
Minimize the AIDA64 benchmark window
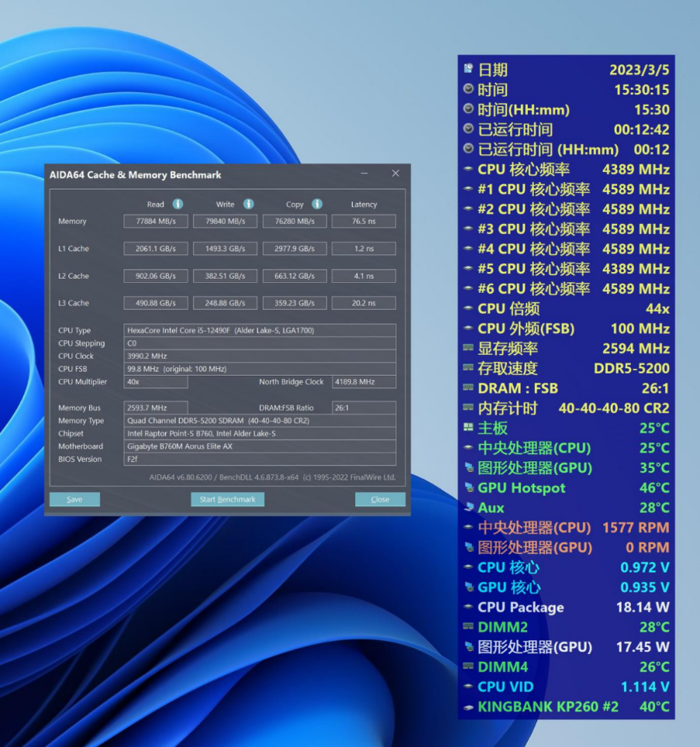(x=364, y=174)
